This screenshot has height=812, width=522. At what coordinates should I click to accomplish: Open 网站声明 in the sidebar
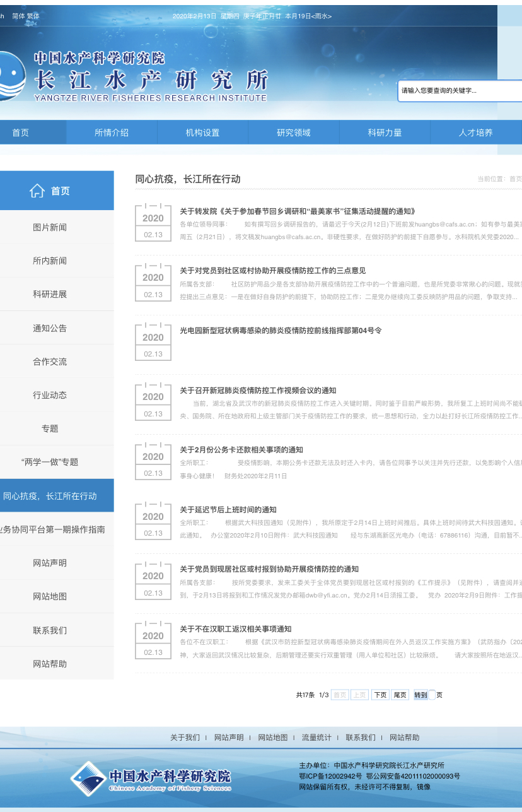click(57, 563)
